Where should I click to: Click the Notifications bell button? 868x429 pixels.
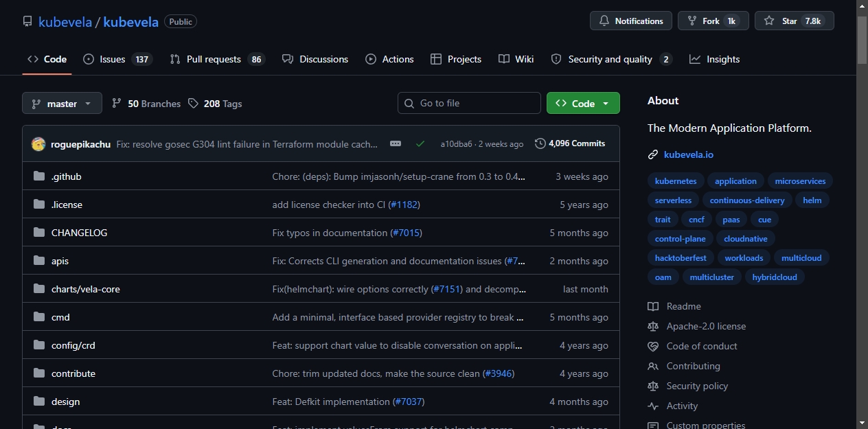pyautogui.click(x=631, y=21)
